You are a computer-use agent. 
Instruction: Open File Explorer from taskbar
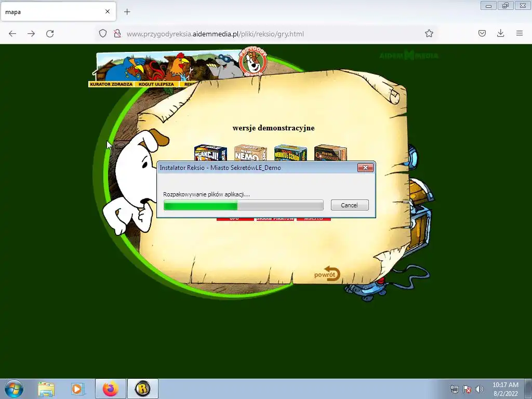coord(46,389)
